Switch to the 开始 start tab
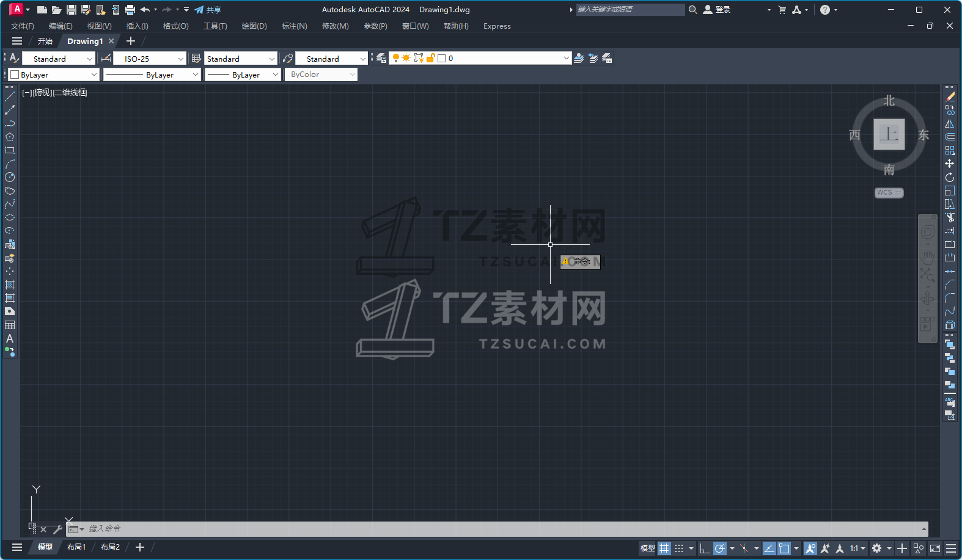The width and height of the screenshot is (962, 560). (x=45, y=41)
